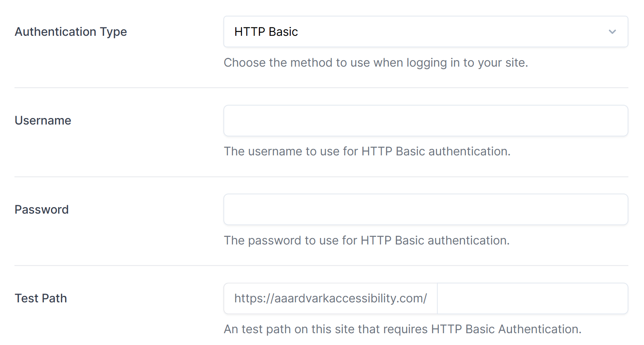Screen dimensions: 644x345
Task: Click the password helper description text
Action: tap(367, 240)
